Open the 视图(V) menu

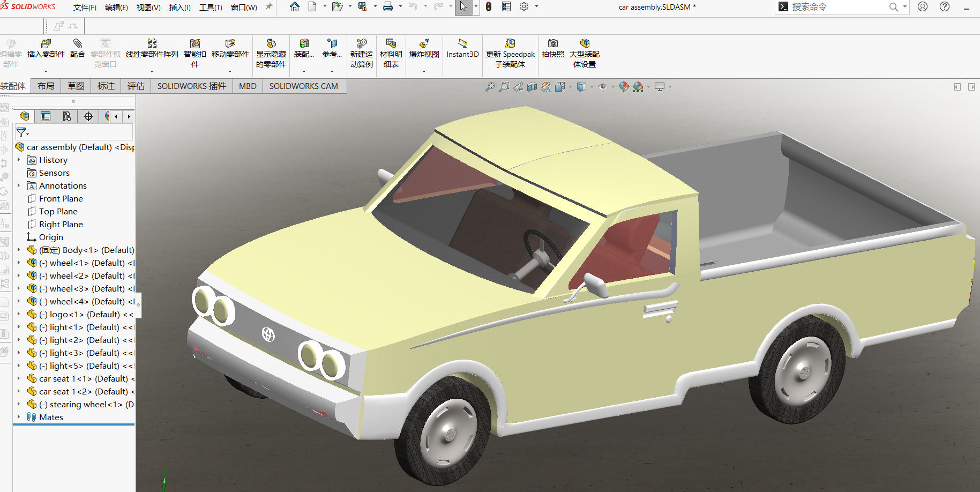[x=148, y=8]
